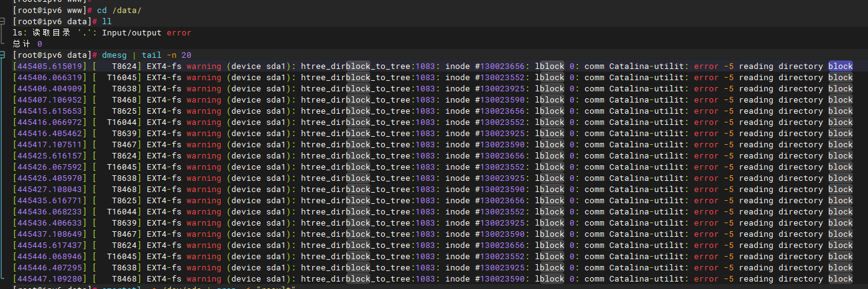This screenshot has height=289, width=868.
Task: Click the '总计 0' output line
Action: pyautogui.click(x=27, y=44)
